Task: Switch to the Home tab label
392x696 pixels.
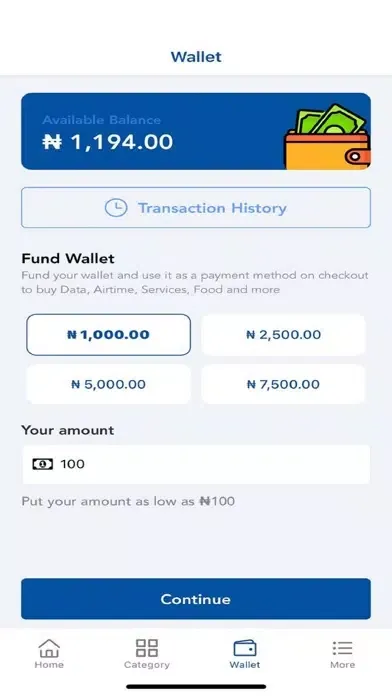Action: tap(49, 664)
